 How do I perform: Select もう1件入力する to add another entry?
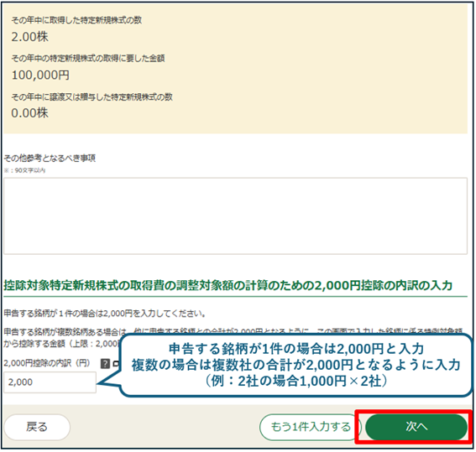coord(311,427)
